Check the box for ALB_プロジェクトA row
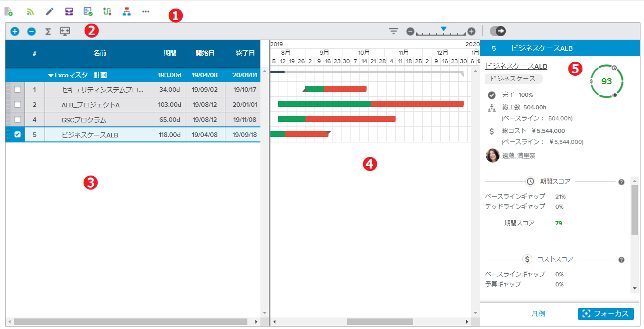 pos(18,105)
